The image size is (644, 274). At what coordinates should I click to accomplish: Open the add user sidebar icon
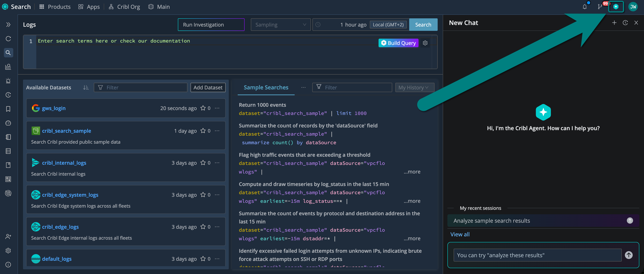coord(8,237)
